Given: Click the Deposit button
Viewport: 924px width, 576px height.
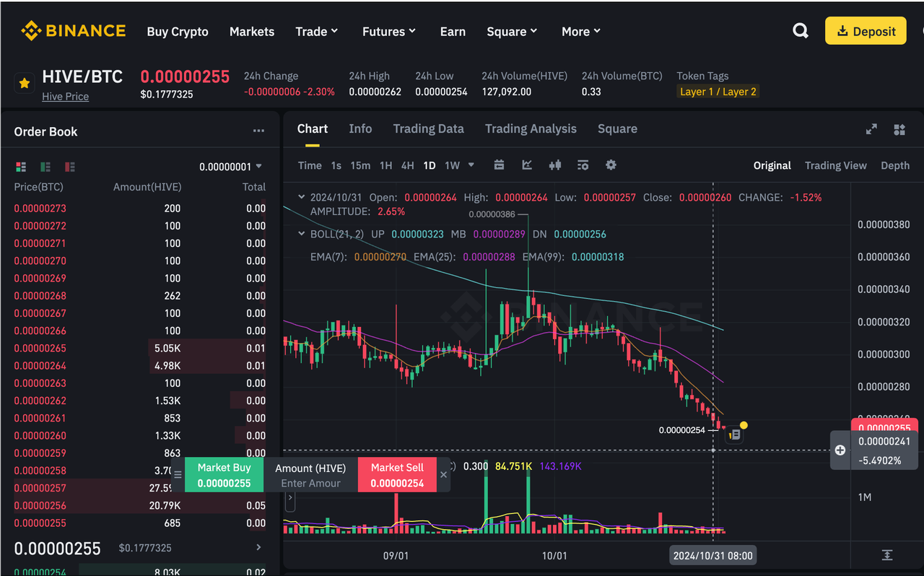Looking at the screenshot, I should [x=866, y=31].
